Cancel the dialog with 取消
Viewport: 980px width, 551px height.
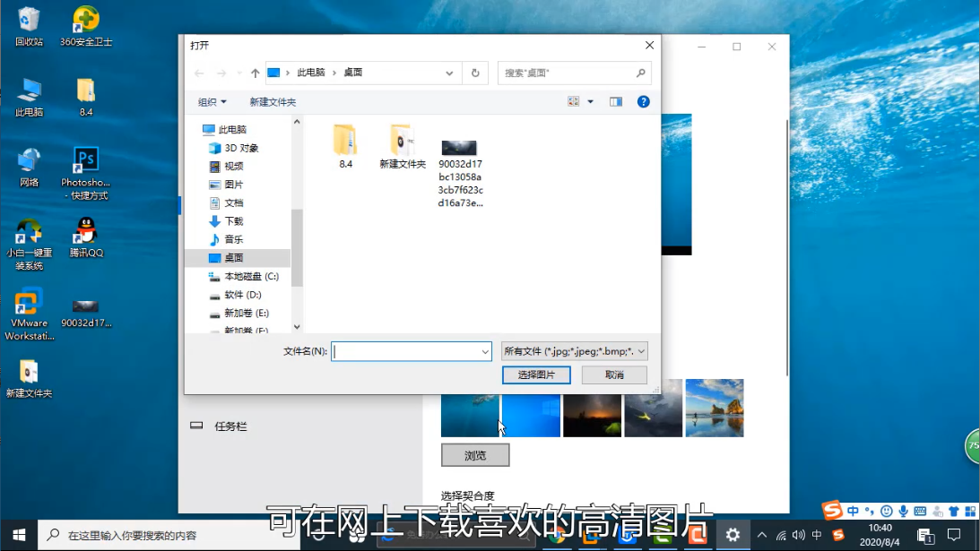click(614, 375)
